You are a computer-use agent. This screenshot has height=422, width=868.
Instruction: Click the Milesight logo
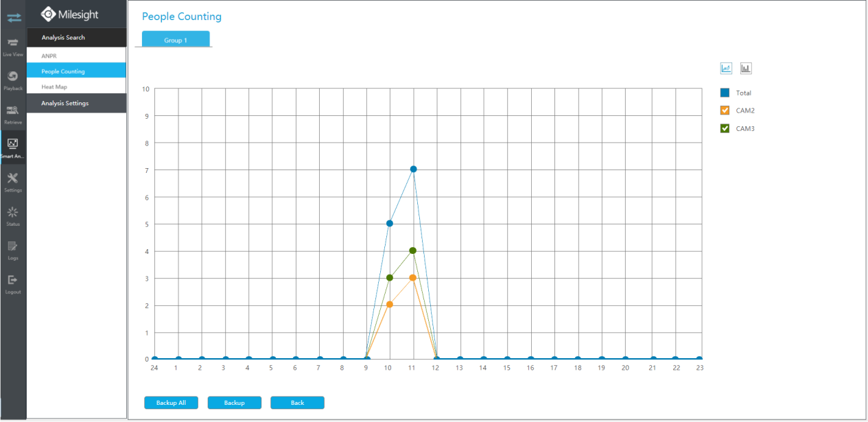pos(71,14)
